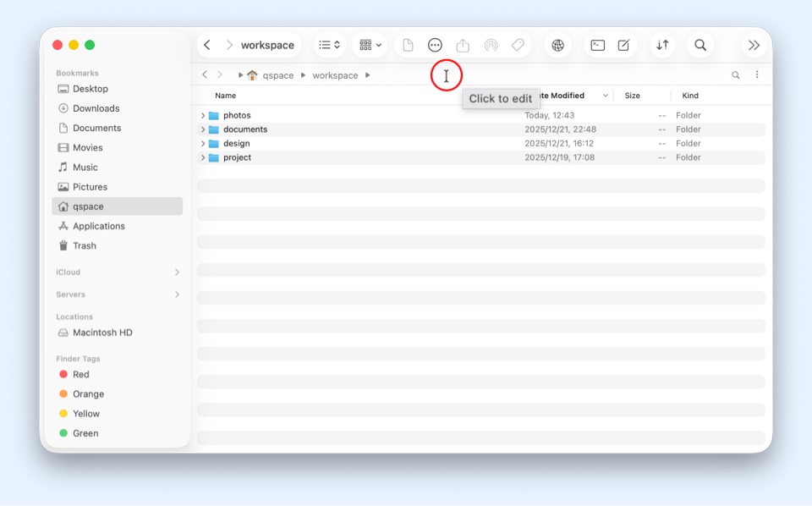Open Applications from the sidebar

pyautogui.click(x=98, y=226)
